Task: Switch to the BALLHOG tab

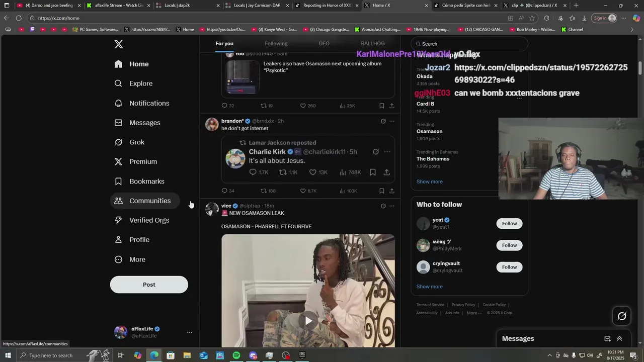Action: coord(373,44)
